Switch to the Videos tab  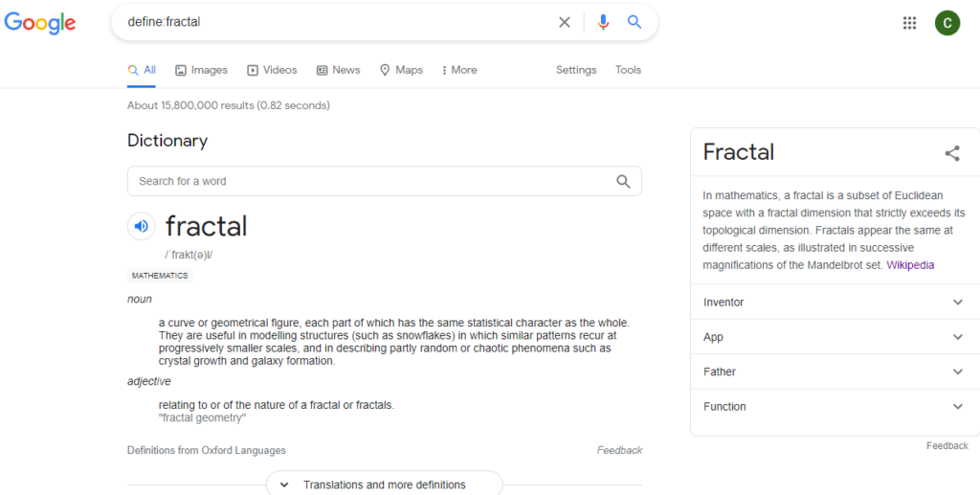272,70
